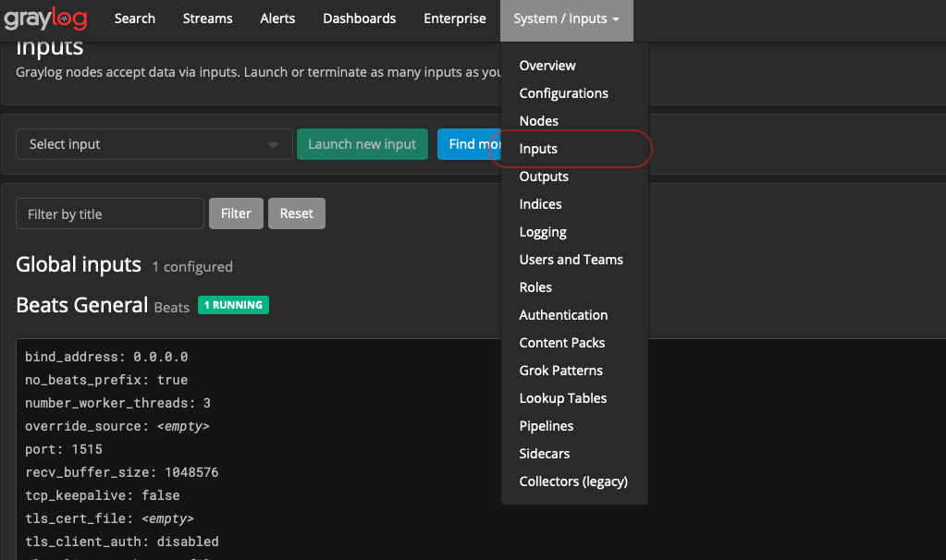Image resolution: width=946 pixels, height=560 pixels.
Task: Click the 'tcp_keepalive: false' line
Action: pyautogui.click(x=102, y=495)
